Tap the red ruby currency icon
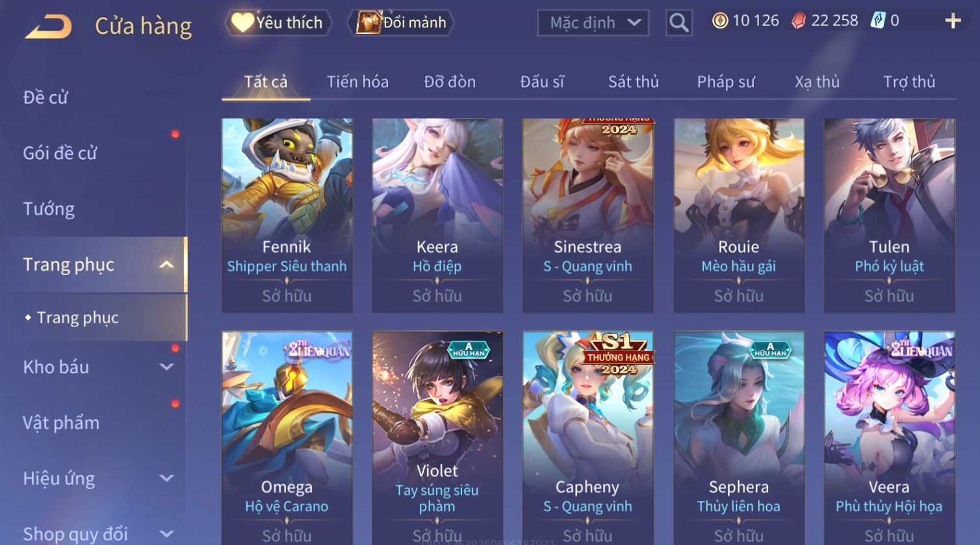This screenshot has height=545, width=980. tap(798, 21)
